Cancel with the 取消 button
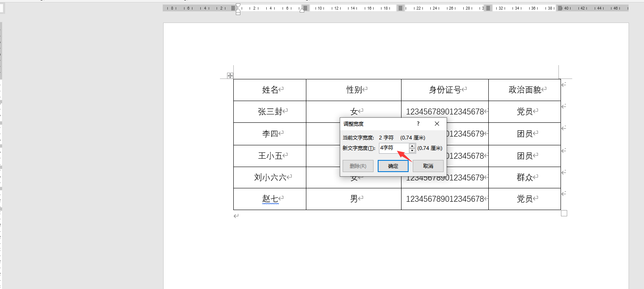This screenshot has width=644, height=289. tap(428, 166)
